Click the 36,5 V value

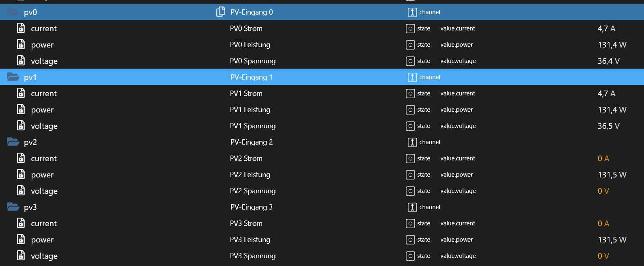point(609,126)
